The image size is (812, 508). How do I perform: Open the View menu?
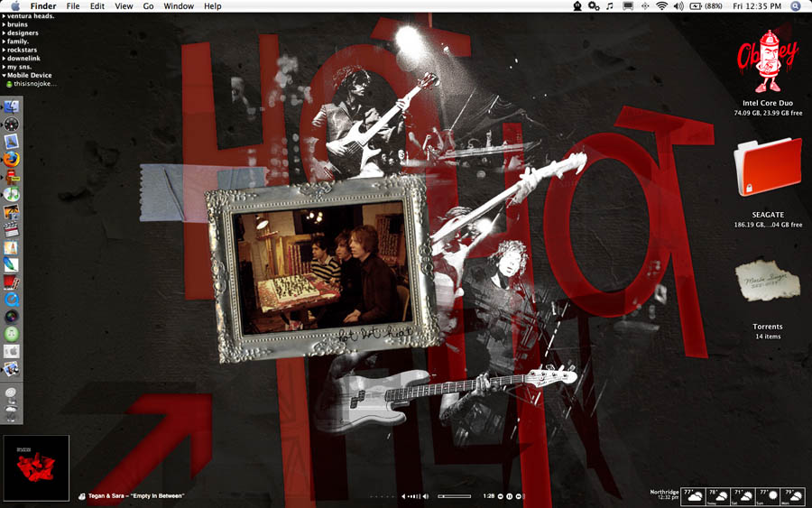tap(124, 6)
